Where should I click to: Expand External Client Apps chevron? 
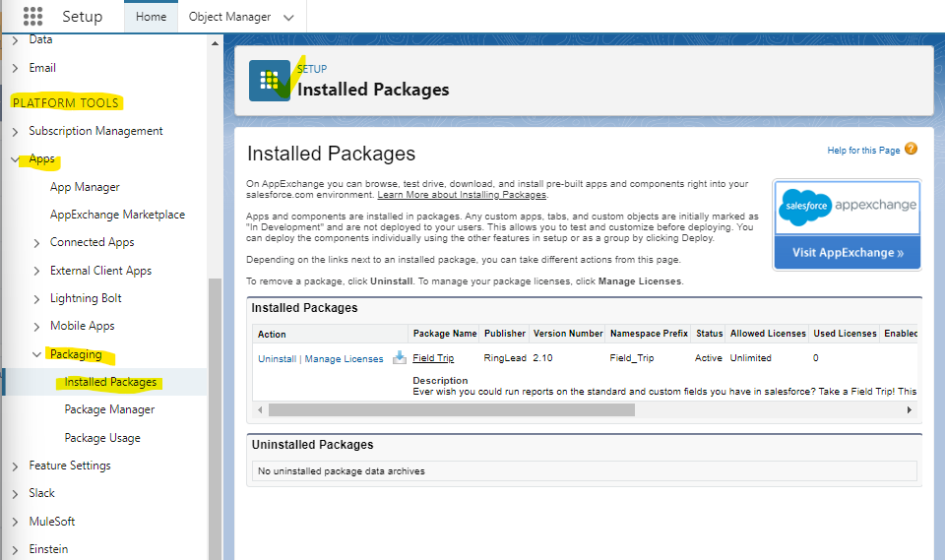coord(36,272)
